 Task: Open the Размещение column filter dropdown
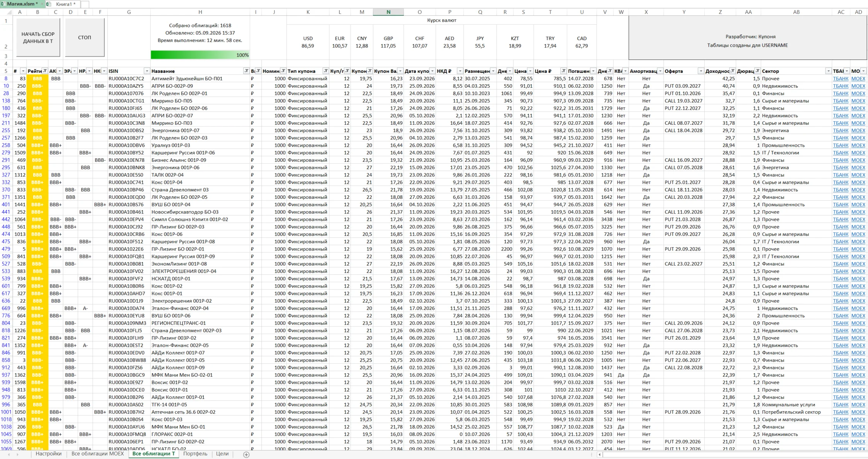tap(493, 71)
